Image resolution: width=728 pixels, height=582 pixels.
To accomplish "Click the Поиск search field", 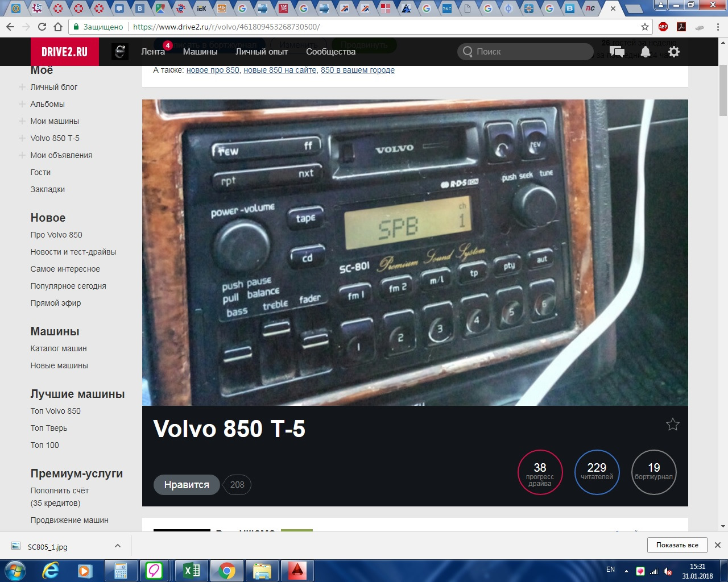I will (526, 52).
